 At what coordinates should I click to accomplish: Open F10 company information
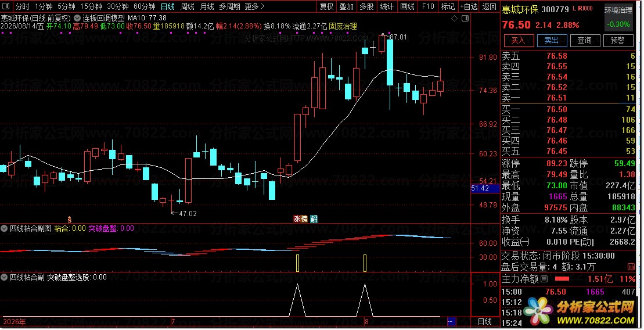[x=427, y=6]
